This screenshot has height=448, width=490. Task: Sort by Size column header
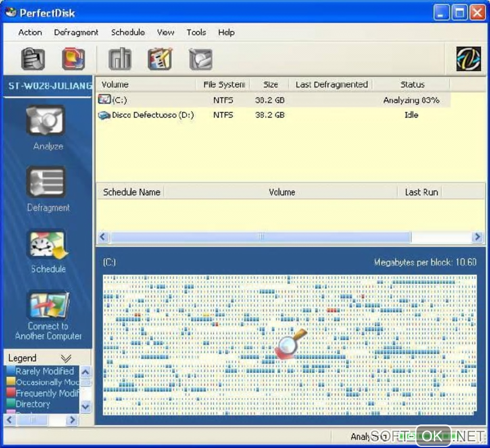pos(270,85)
